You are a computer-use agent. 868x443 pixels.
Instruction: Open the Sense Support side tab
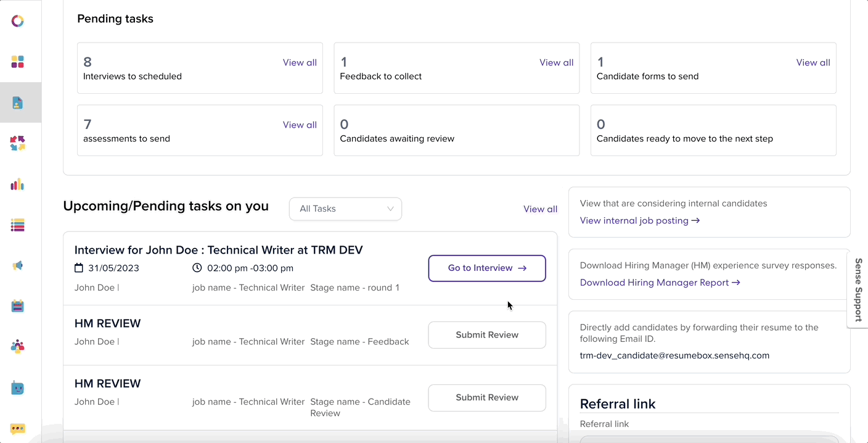coord(858,290)
